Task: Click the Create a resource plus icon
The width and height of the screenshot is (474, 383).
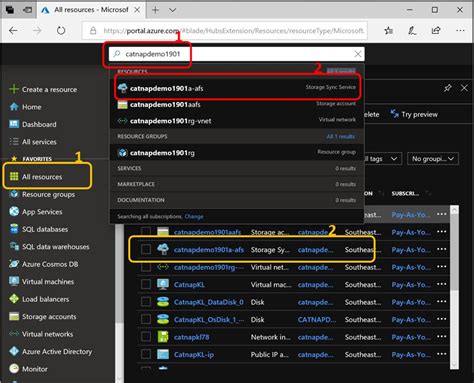Action: [x=14, y=89]
